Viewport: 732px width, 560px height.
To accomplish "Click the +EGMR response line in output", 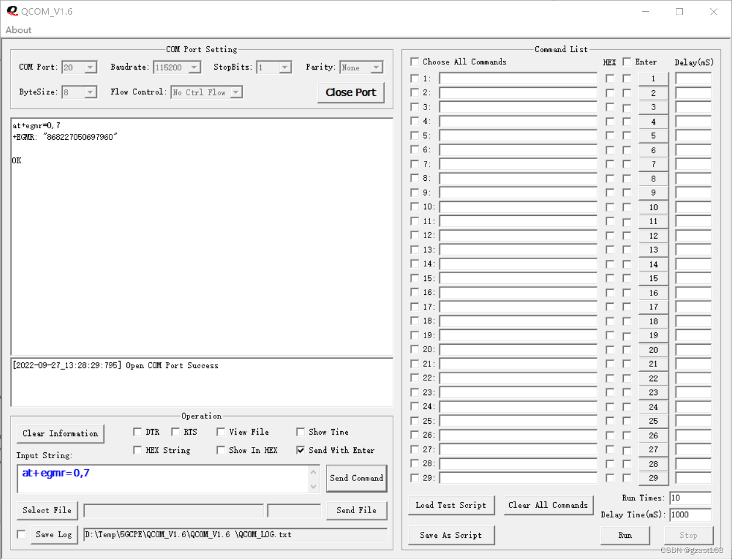I will tap(65, 137).
